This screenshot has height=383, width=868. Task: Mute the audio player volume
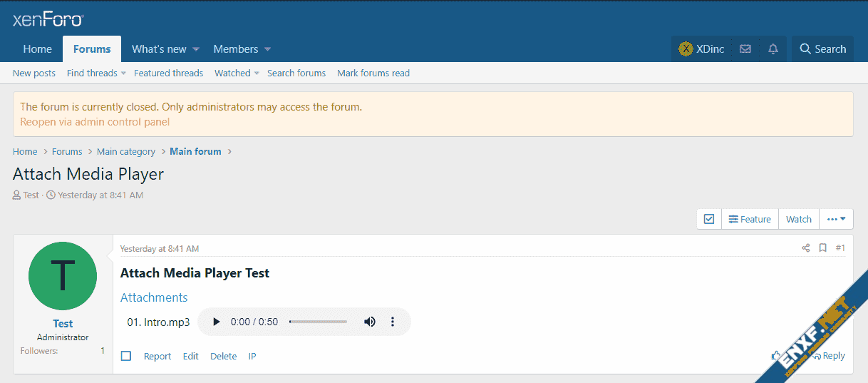(369, 322)
